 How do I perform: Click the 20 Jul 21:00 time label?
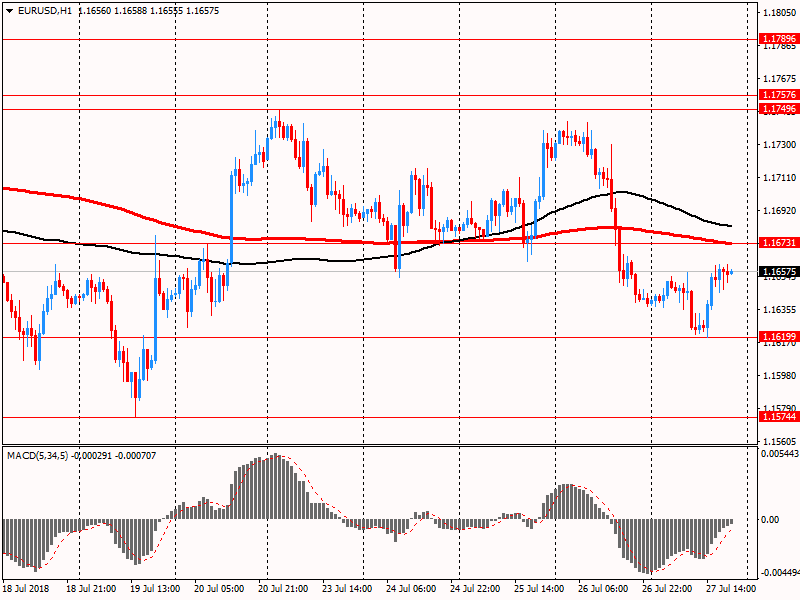(283, 589)
